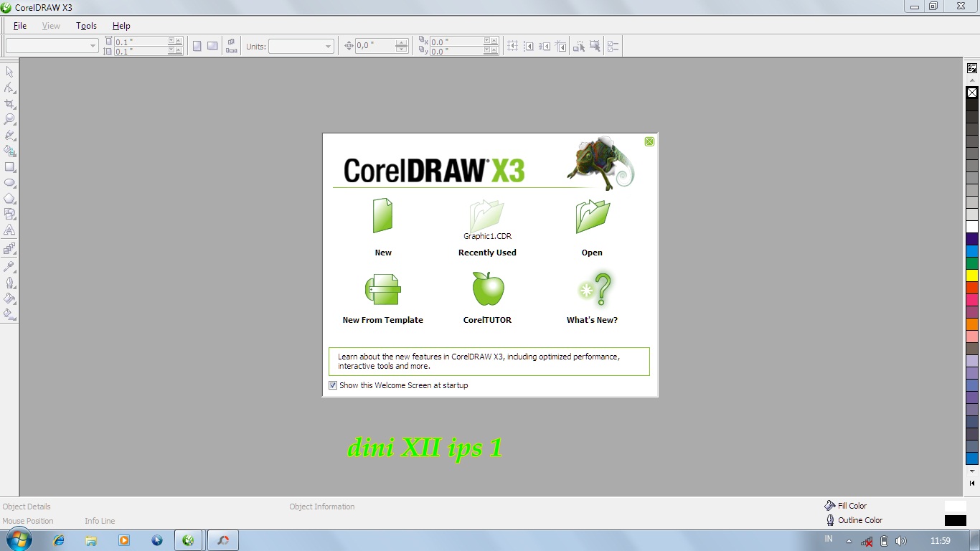Select the Basic Shapes tool
Viewport: 980px width, 551px height.
point(9,214)
